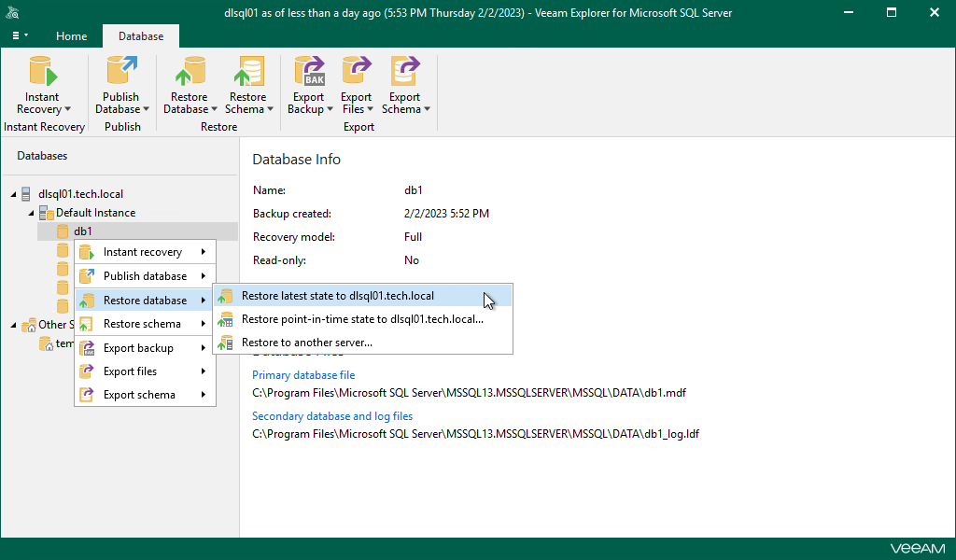This screenshot has height=560, width=956.
Task: Click the db1_log.ldf file path text
Action: point(475,434)
